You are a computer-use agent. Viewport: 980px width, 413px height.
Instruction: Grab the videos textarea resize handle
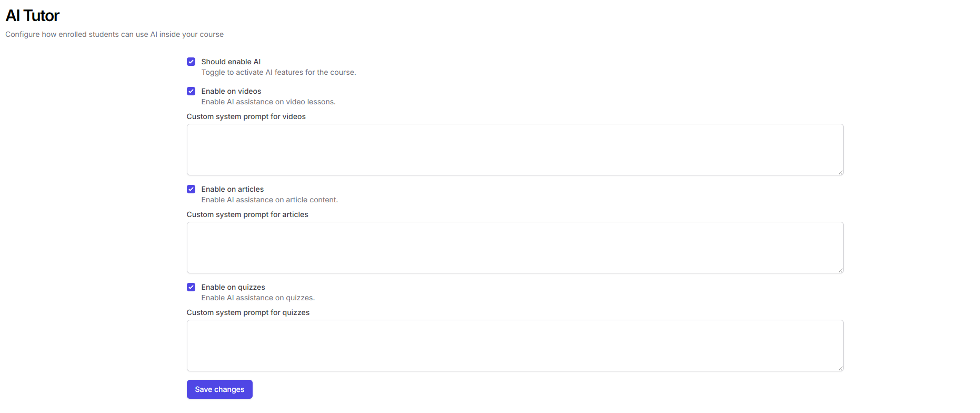[x=841, y=172]
